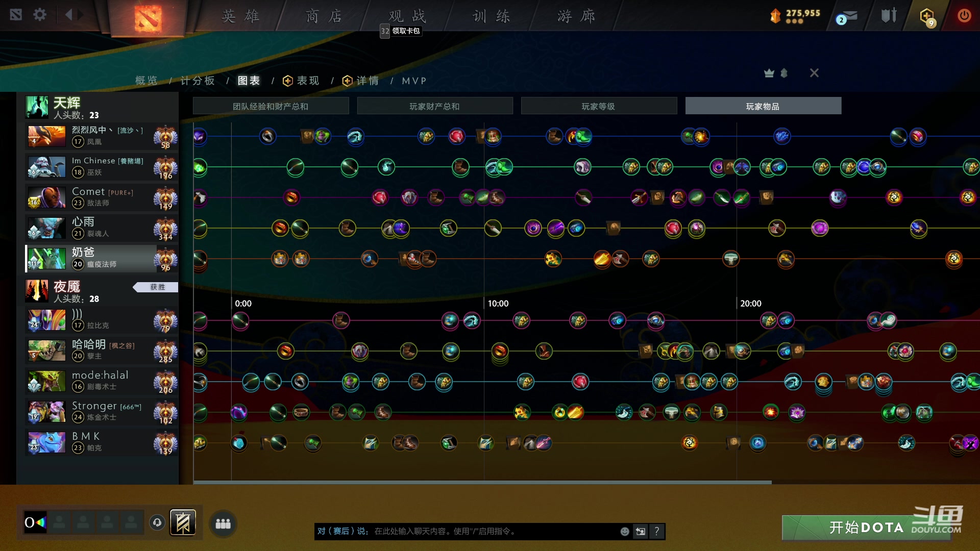The height and width of the screenshot is (551, 980).
Task: Select player row Stronger
Action: pyautogui.click(x=102, y=412)
